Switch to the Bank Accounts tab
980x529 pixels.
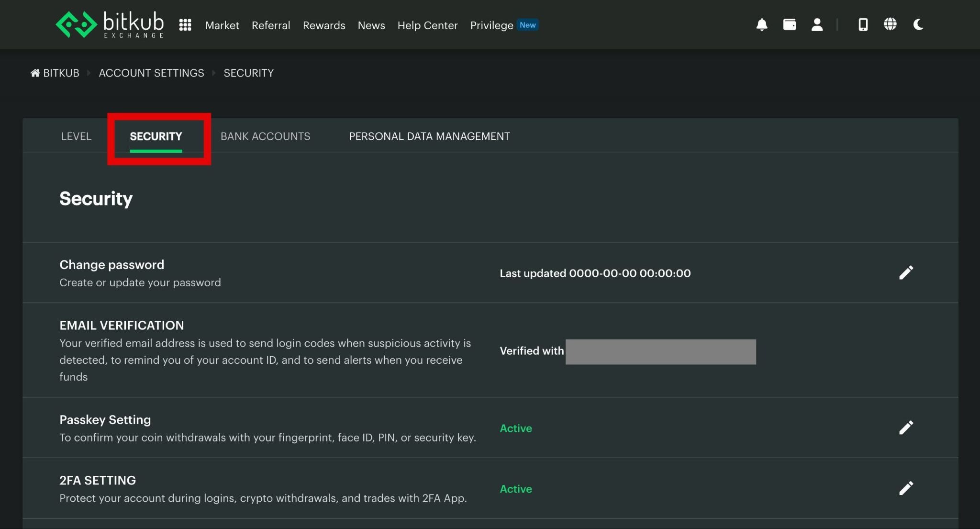point(265,136)
